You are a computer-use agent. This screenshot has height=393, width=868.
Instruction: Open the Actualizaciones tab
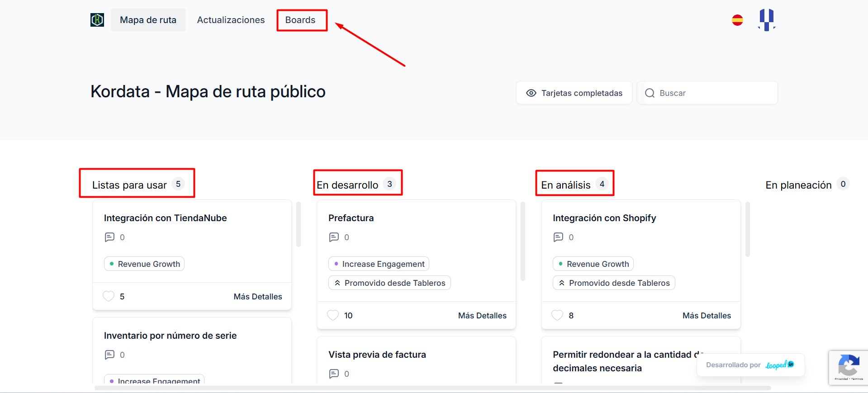pyautogui.click(x=231, y=20)
